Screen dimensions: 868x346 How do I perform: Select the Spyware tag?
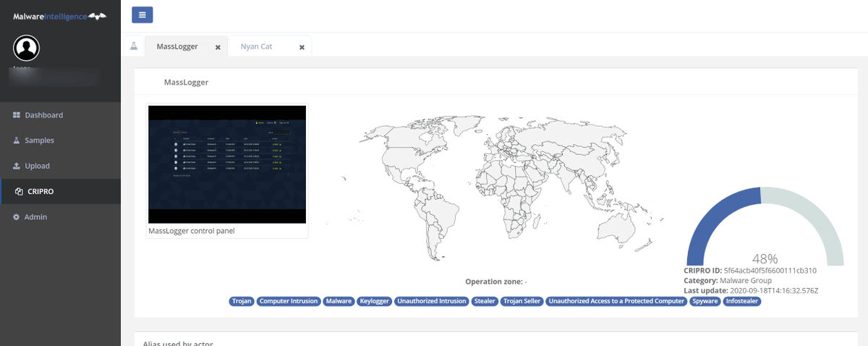point(705,301)
